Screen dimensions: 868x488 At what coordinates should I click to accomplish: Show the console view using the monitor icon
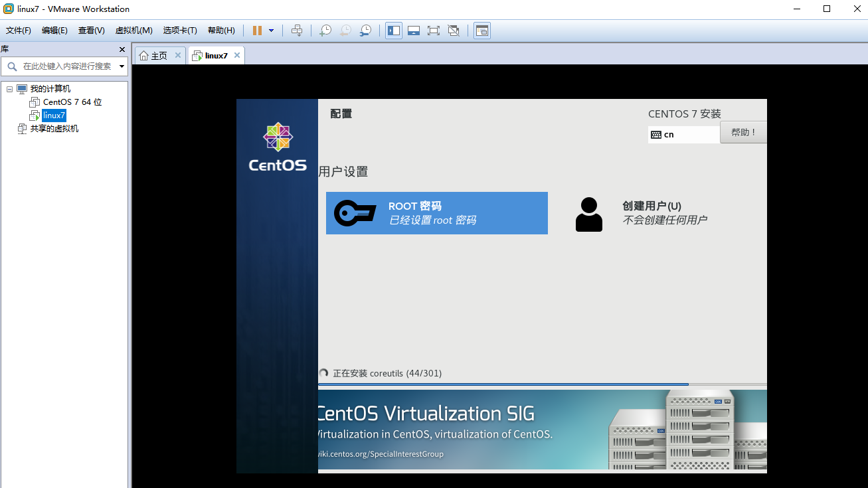click(413, 31)
